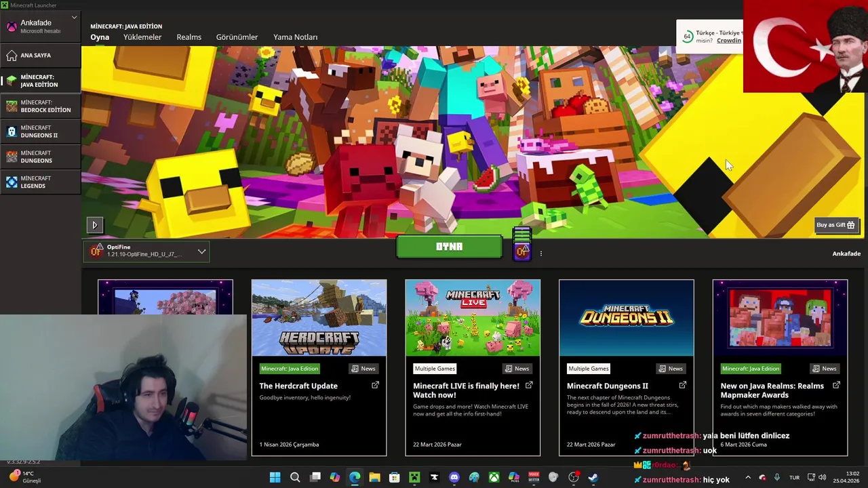Switch to the Yüklemeler tab
868x488 pixels.
tap(142, 37)
